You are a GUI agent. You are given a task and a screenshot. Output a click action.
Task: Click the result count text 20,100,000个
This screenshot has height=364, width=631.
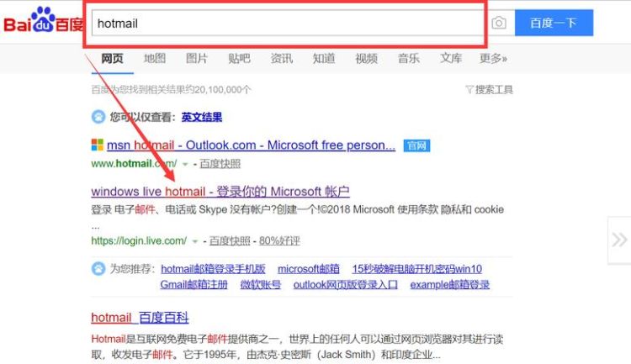(x=223, y=89)
